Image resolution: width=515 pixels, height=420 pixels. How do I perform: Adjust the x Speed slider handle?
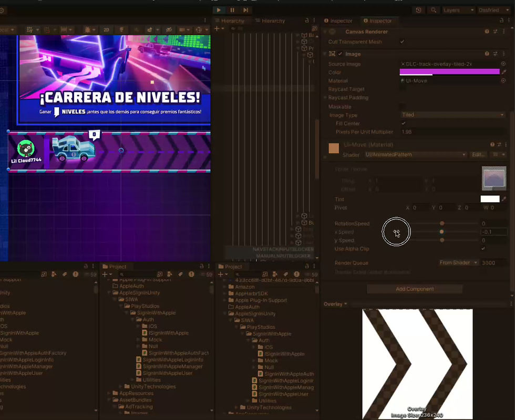pyautogui.click(x=442, y=232)
